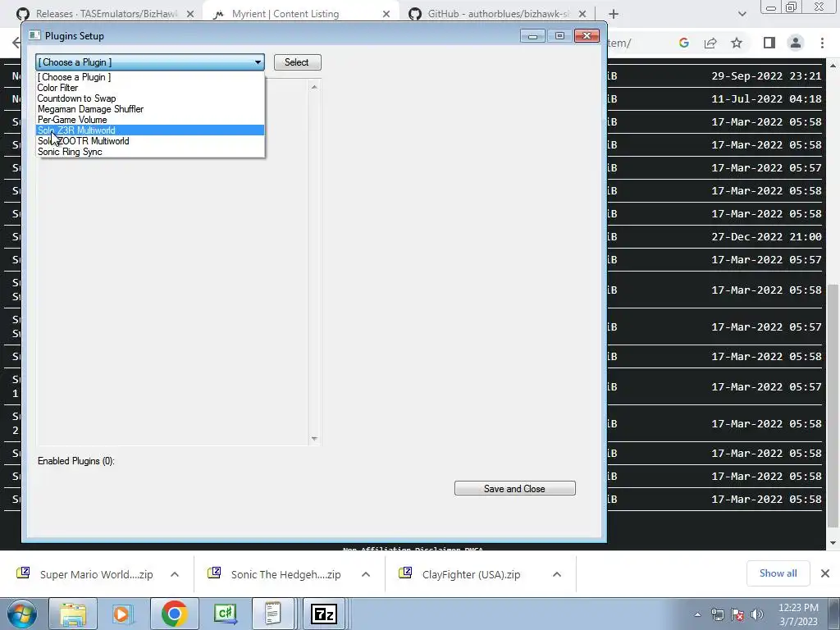Open Windows Media Player taskbar icon
The height and width of the screenshot is (630, 840).
click(x=121, y=614)
